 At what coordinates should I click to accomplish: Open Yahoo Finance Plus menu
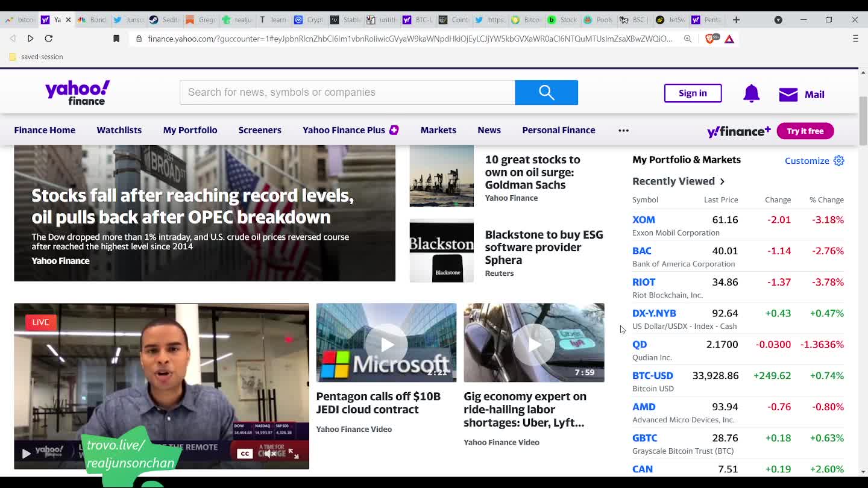tap(350, 130)
